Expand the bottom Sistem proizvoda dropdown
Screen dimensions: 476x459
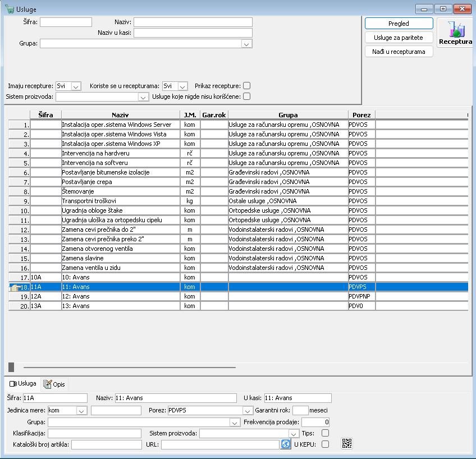click(x=293, y=434)
